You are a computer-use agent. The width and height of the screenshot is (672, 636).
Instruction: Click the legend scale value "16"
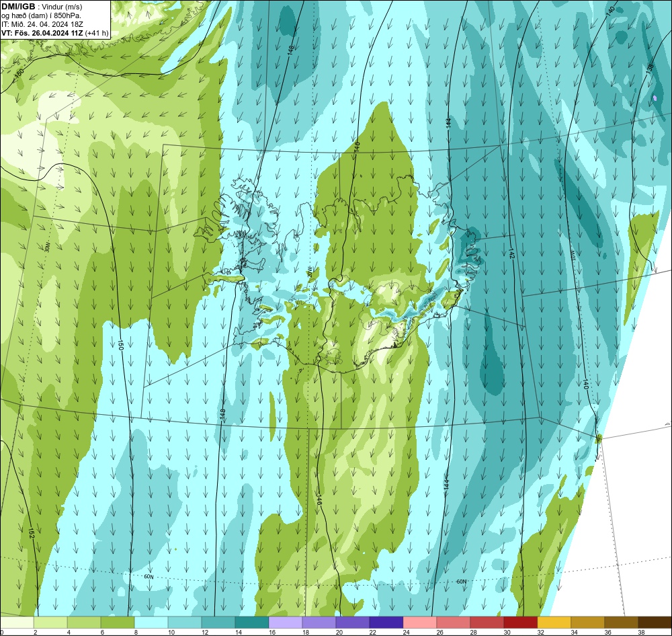[x=271, y=632]
